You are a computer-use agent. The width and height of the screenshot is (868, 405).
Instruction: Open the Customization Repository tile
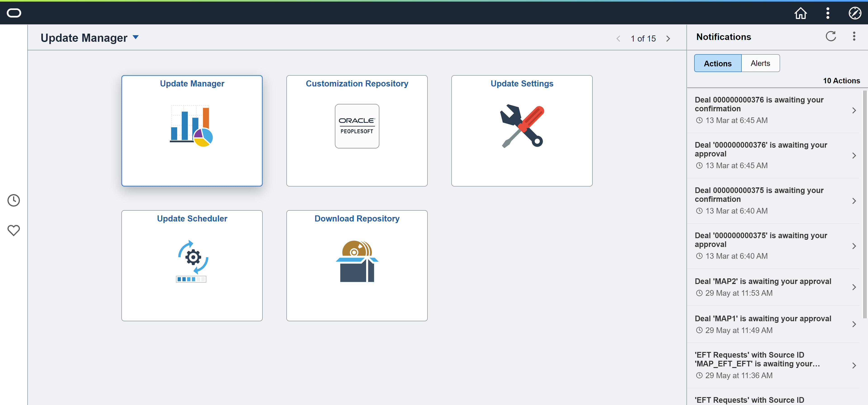tap(357, 131)
